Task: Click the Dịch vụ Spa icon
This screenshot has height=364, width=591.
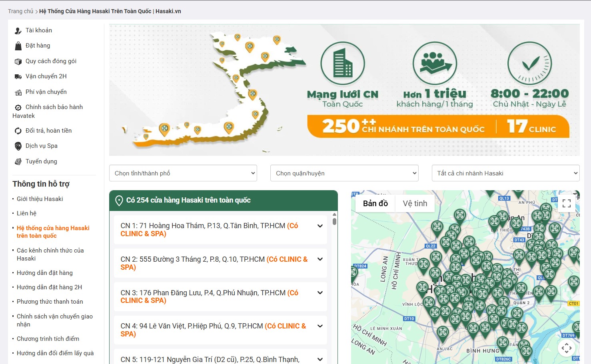Action: (18, 146)
